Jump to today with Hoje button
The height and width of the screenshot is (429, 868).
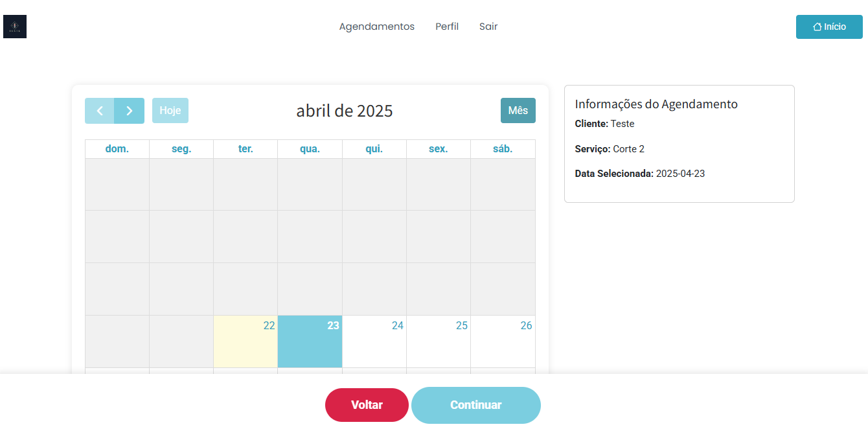pos(170,111)
